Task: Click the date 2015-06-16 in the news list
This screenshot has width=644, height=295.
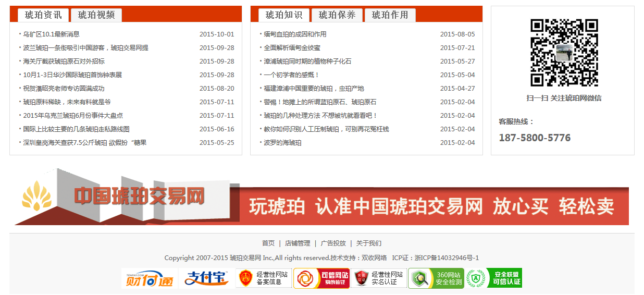Action: (217, 129)
